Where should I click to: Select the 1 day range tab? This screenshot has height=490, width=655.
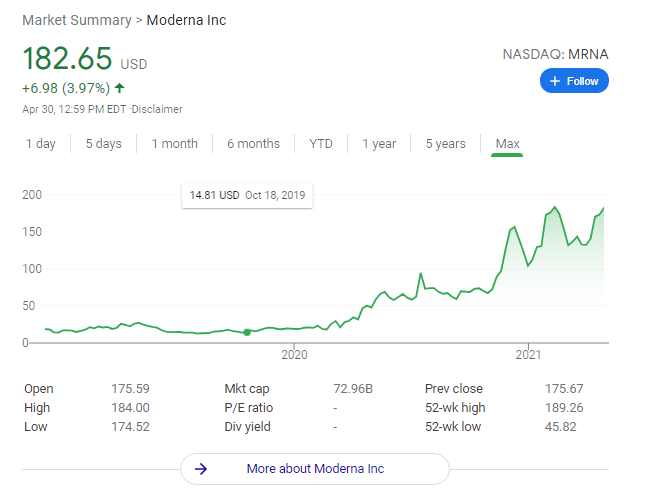[41, 144]
